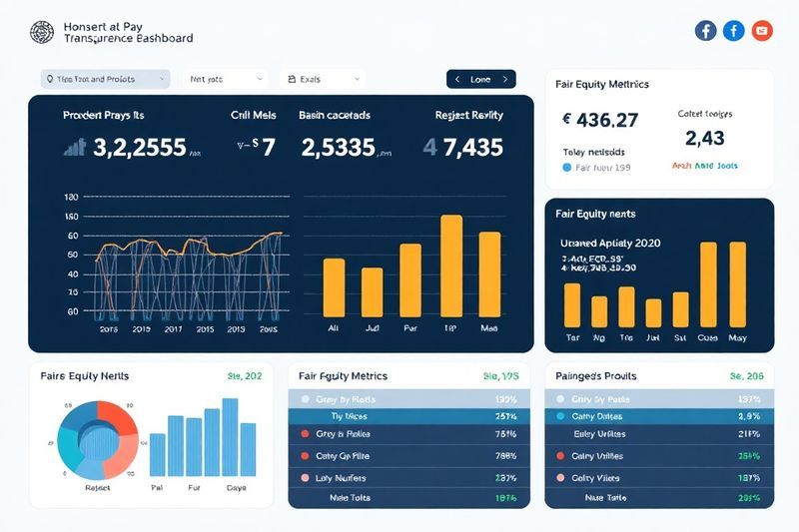Screen dimensions: 799x532
Task: Click the tallest orange bar above TIP
Action: click(x=451, y=266)
